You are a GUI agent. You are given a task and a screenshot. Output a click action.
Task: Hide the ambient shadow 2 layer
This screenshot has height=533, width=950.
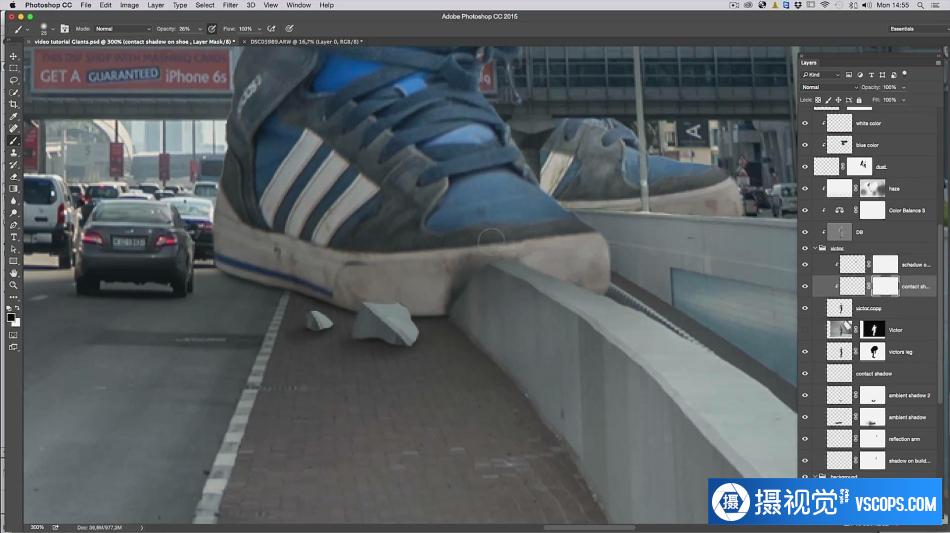pos(805,395)
